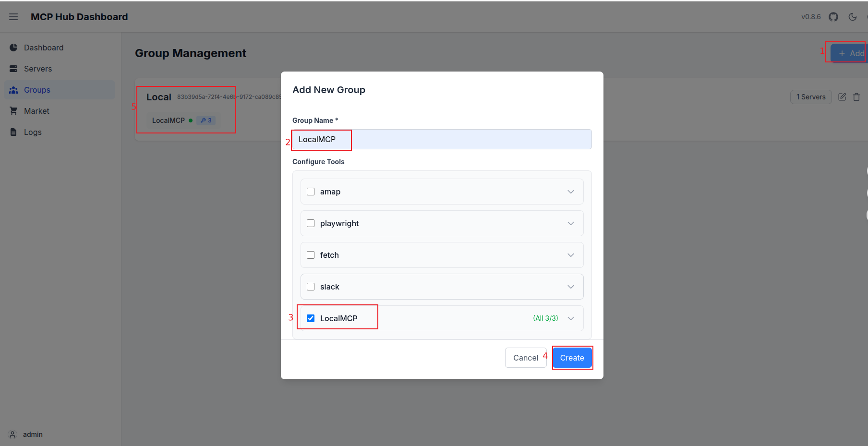
Task: Click the edit group pencil icon
Action: 842,97
